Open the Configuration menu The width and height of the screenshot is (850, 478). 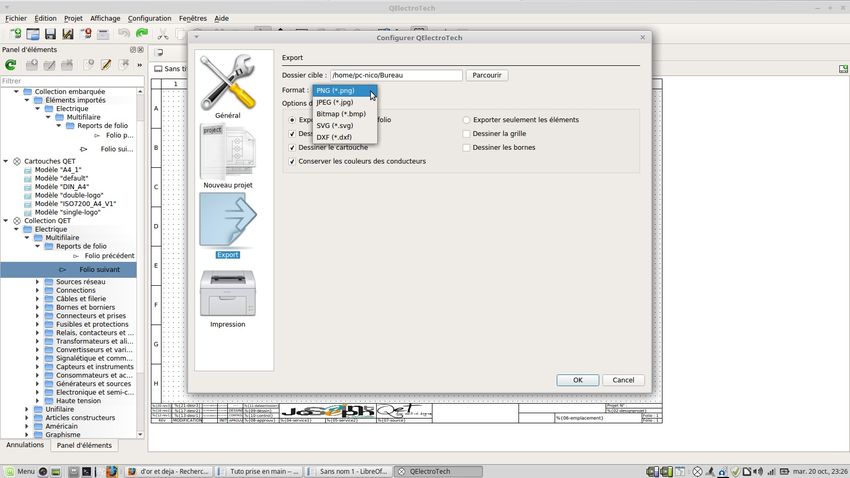coord(149,18)
